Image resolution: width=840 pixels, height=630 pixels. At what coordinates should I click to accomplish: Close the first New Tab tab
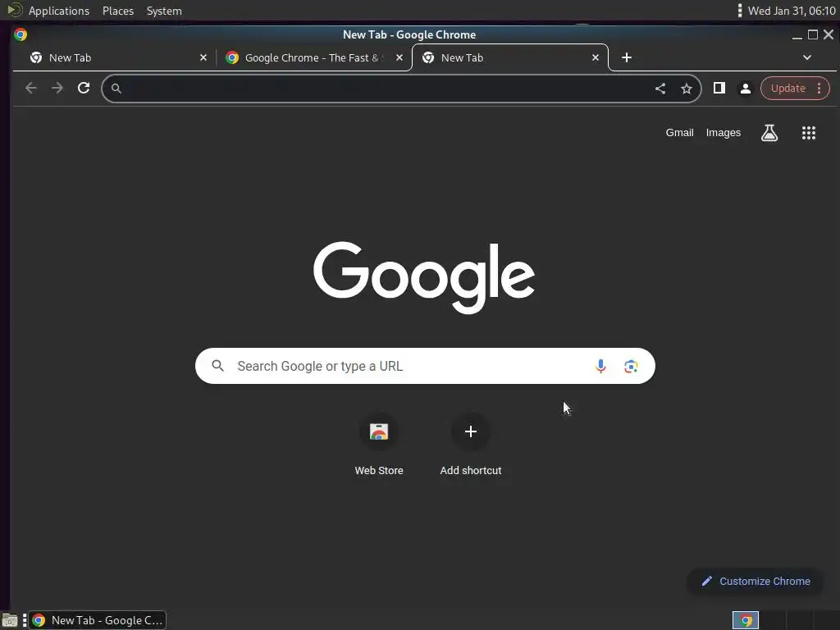pos(203,57)
